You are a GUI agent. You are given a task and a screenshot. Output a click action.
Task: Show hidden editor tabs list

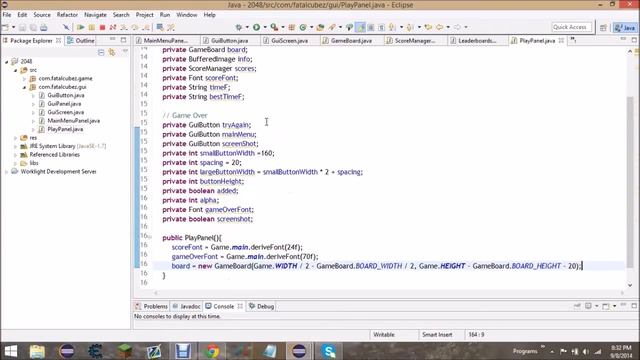(573, 40)
